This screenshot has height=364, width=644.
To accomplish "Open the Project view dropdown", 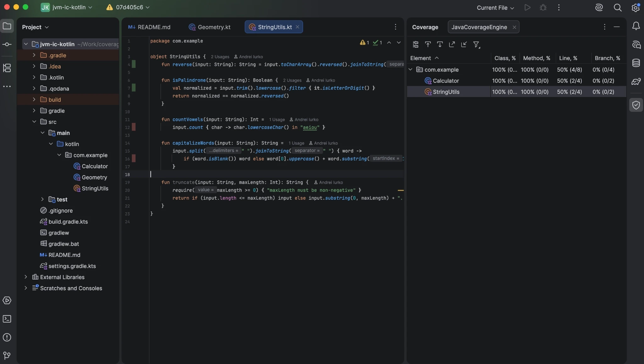I will pyautogui.click(x=35, y=27).
